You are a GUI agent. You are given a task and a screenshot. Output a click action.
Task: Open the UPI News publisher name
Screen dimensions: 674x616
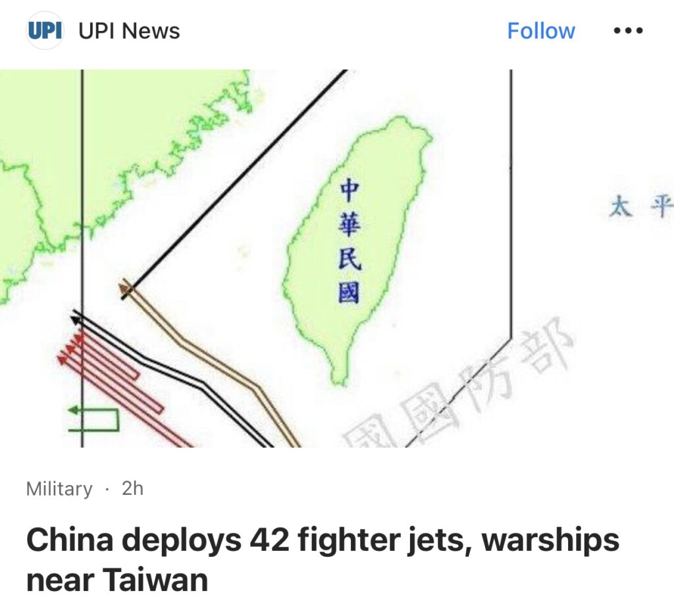pos(129,31)
